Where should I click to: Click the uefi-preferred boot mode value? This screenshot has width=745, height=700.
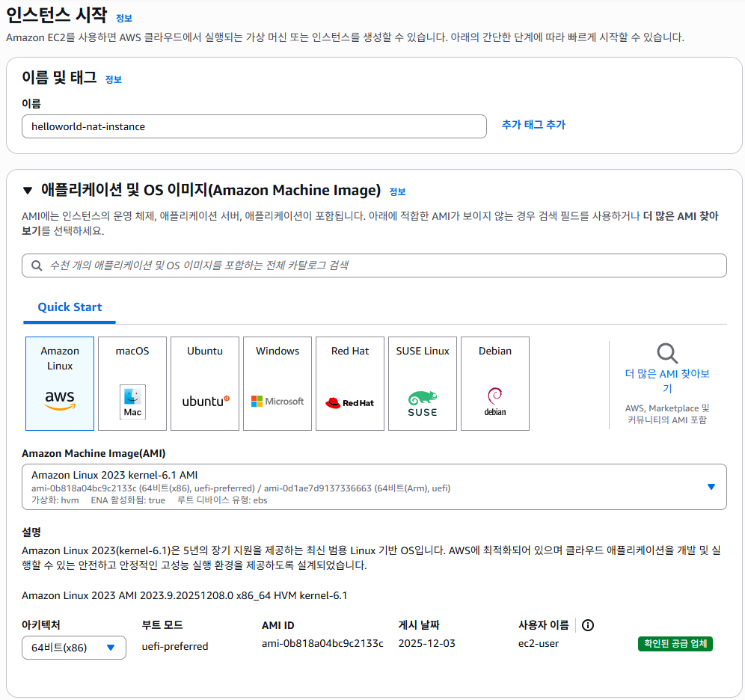pos(175,646)
